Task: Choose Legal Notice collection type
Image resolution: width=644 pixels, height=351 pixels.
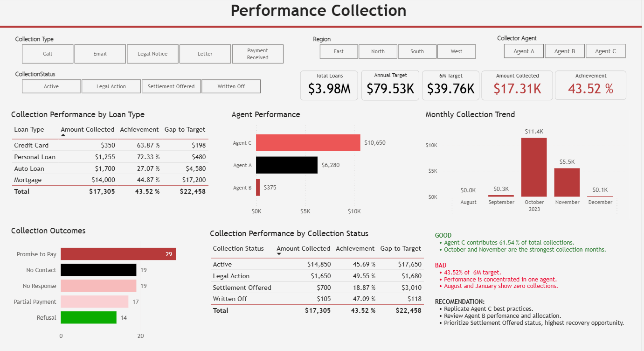Action: (x=152, y=54)
